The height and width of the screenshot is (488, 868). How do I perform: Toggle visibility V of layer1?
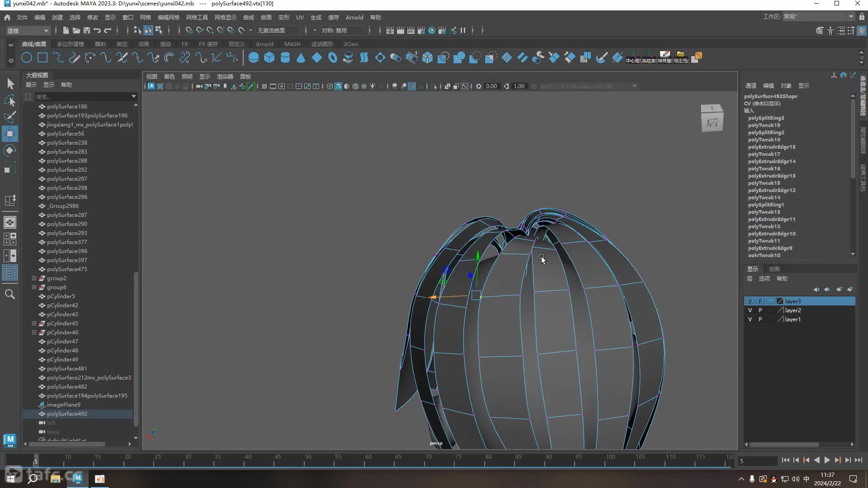coord(750,319)
